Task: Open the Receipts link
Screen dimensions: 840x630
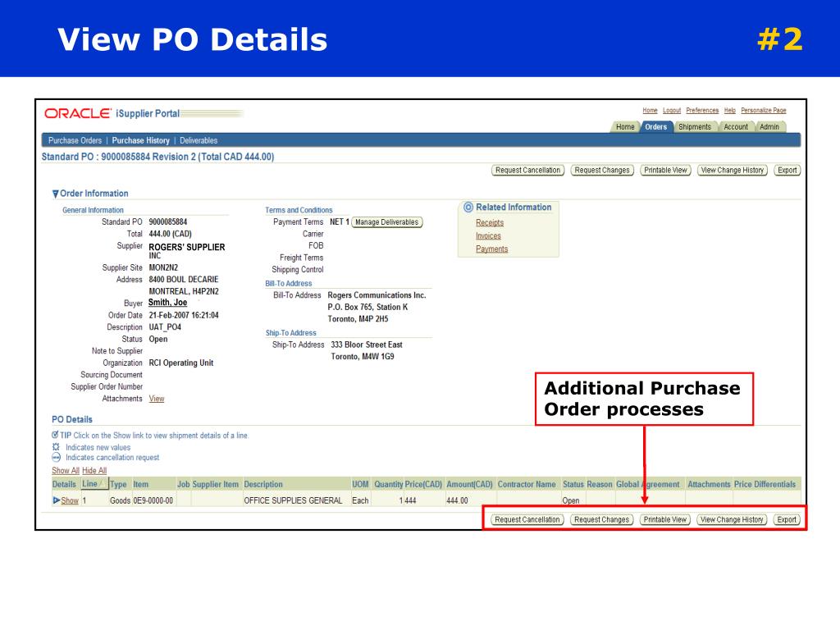Action: click(490, 223)
